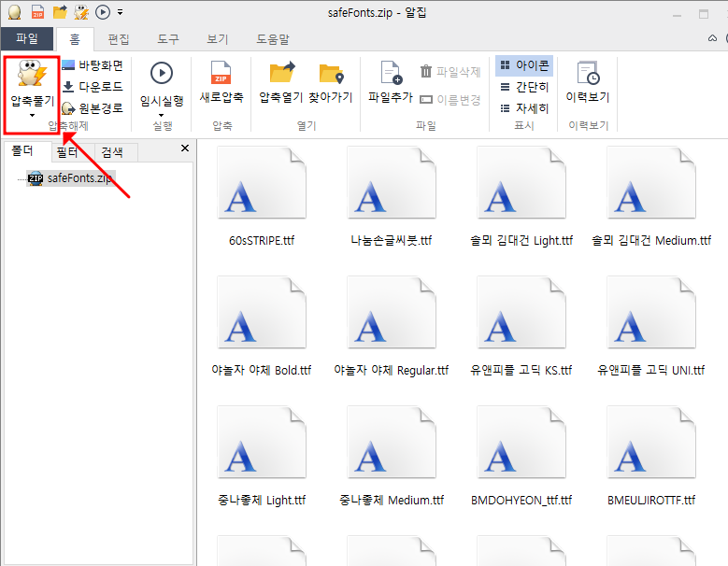This screenshot has height=566, width=728.
Task: Select 야놀자 야체 Regular.ttf file
Action: point(392,327)
